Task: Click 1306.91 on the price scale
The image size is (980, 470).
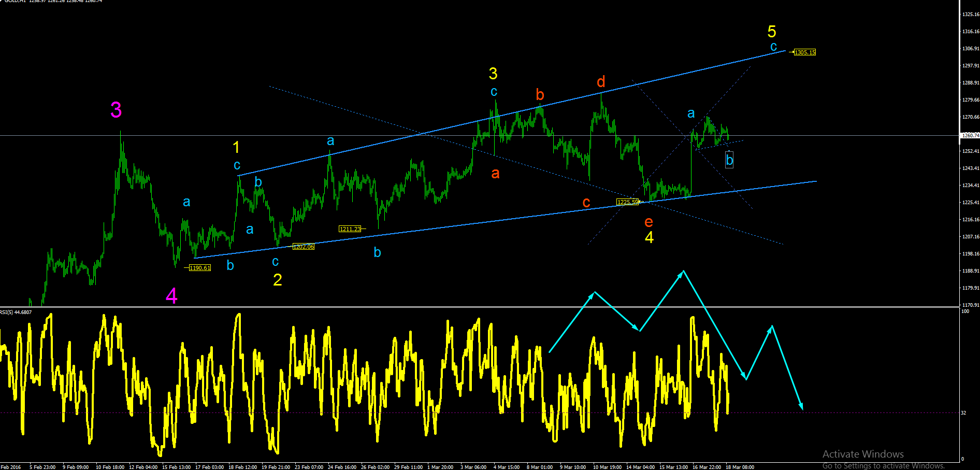Action: [971, 49]
